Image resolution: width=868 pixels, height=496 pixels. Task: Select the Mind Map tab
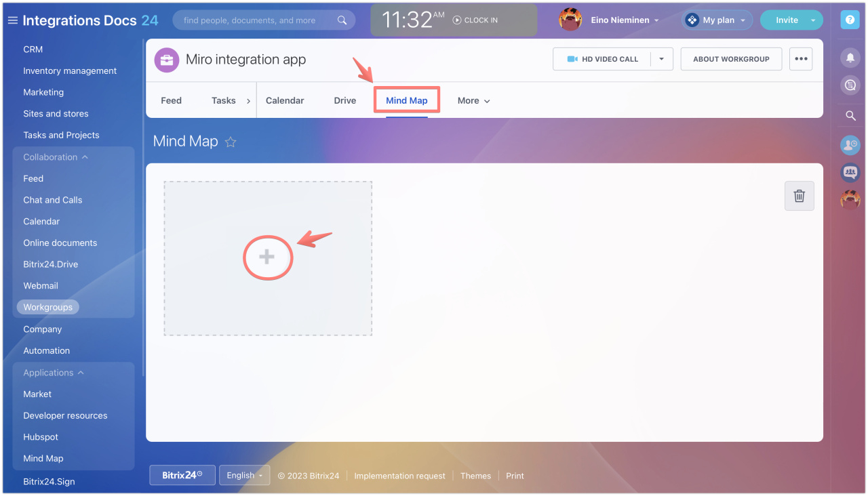407,100
